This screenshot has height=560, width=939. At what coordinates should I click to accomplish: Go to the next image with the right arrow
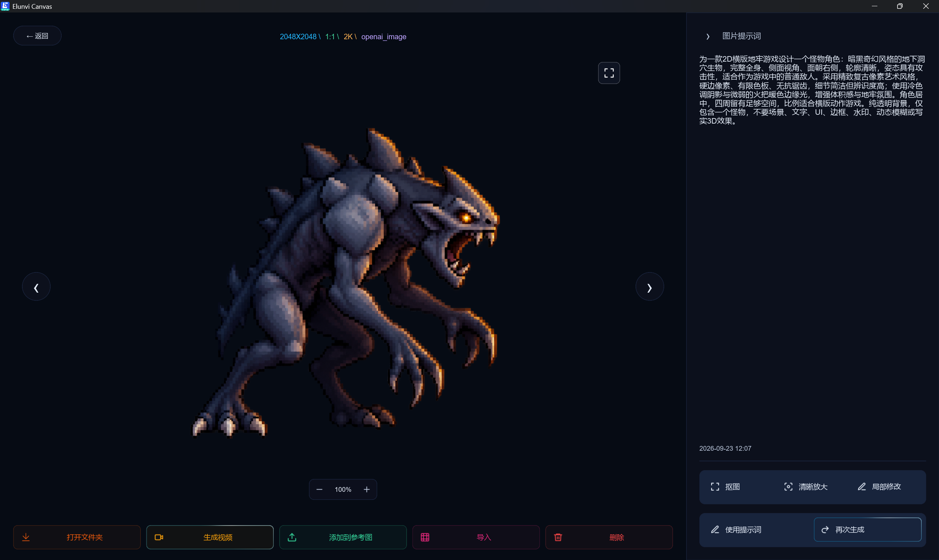click(x=649, y=287)
